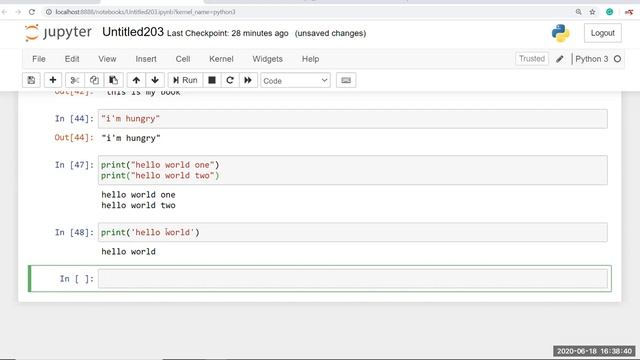Open the Insert menu
The image size is (640, 360).
(146, 59)
